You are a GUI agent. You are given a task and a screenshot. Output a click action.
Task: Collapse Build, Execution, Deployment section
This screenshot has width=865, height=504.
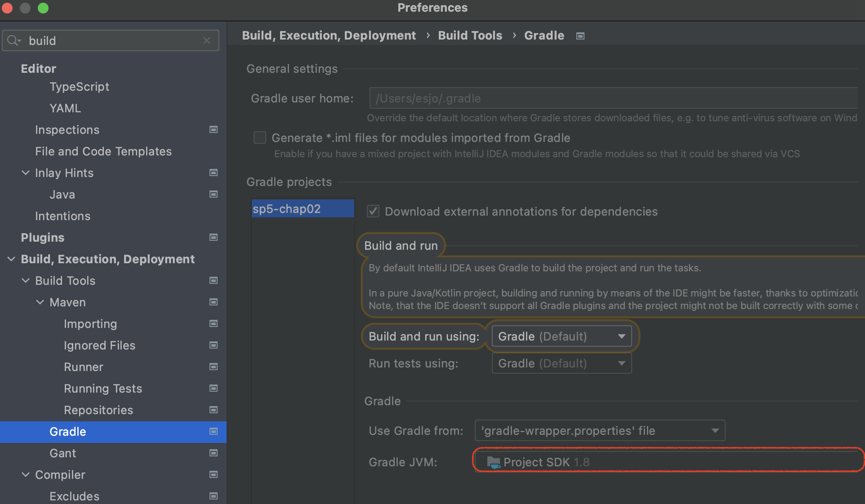11,259
